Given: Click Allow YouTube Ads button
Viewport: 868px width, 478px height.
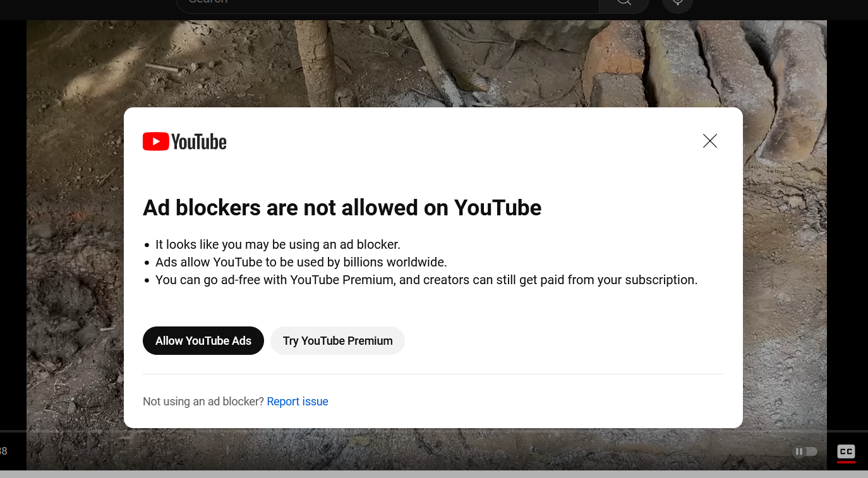Looking at the screenshot, I should point(203,341).
